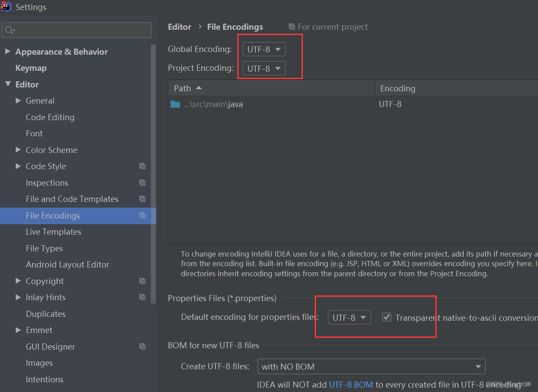
Task: Collapse the Editor section
Action: click(x=7, y=84)
